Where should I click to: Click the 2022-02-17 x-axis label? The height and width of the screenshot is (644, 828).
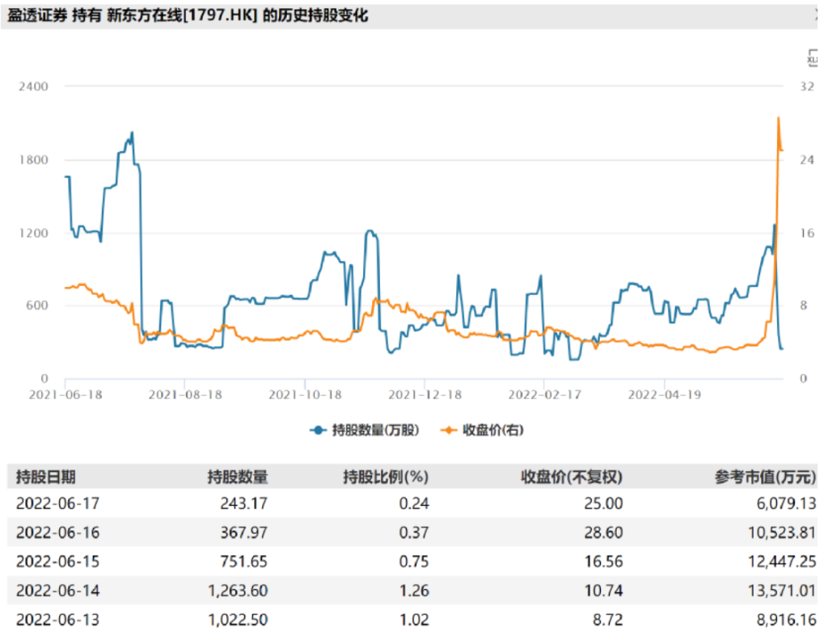pyautogui.click(x=545, y=395)
